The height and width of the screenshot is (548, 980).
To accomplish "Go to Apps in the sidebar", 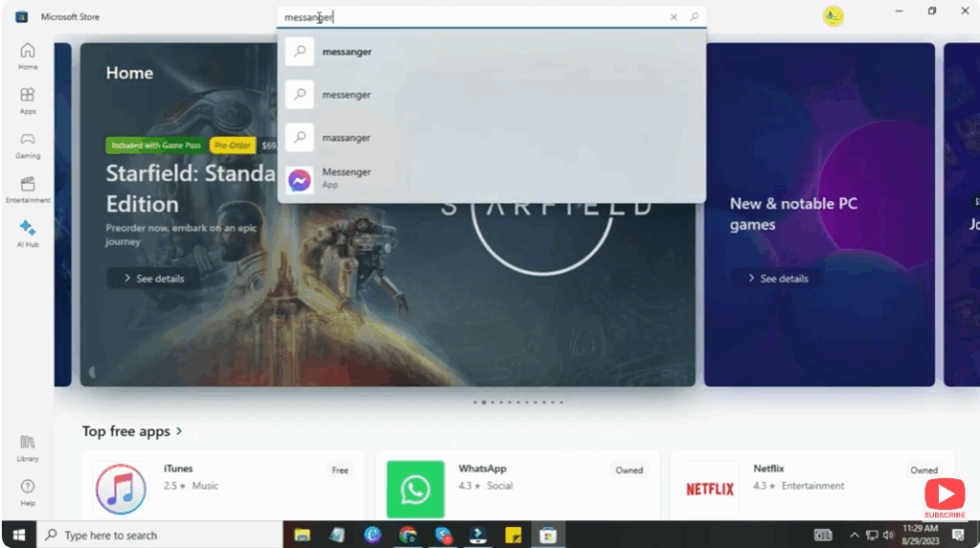I will (28, 99).
